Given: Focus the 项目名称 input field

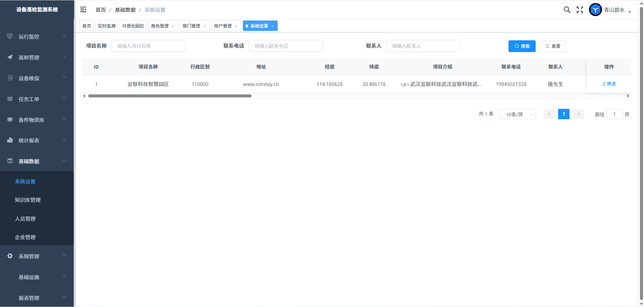Looking at the screenshot, I should [148, 46].
